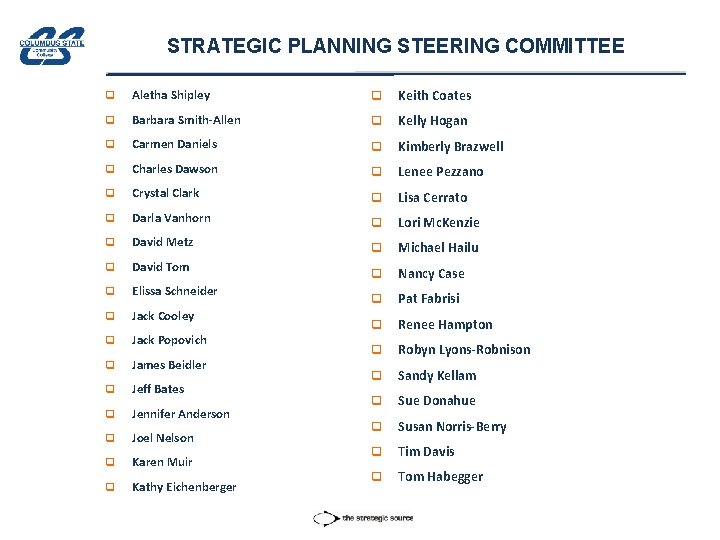Select the name Michael Hailu
The height and width of the screenshot is (540, 720).
tap(438, 248)
